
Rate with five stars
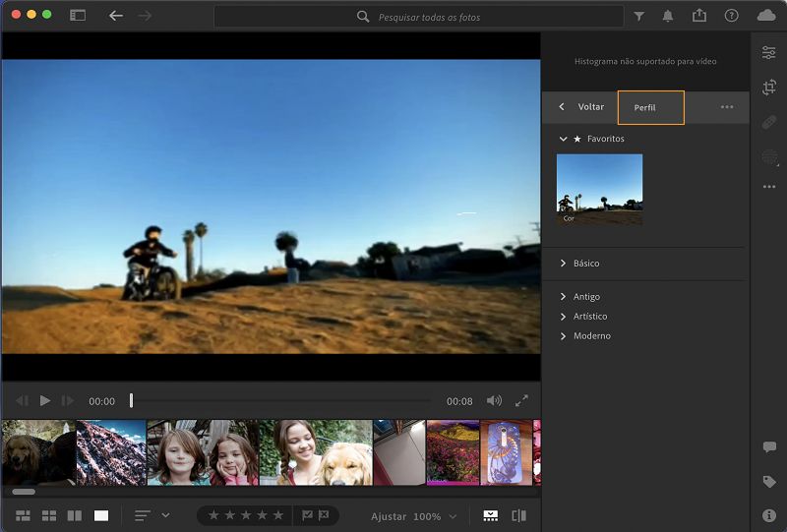click(278, 515)
